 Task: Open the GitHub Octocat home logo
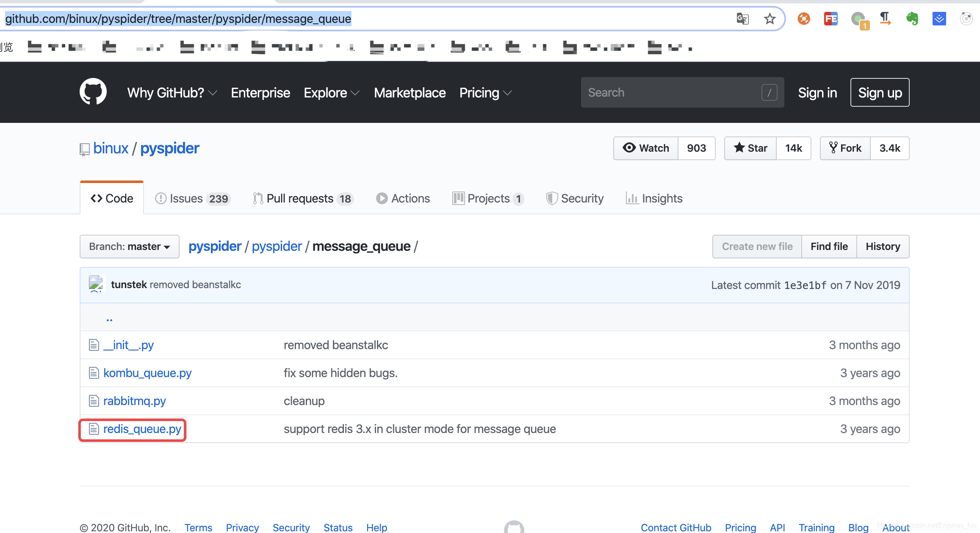click(x=93, y=92)
